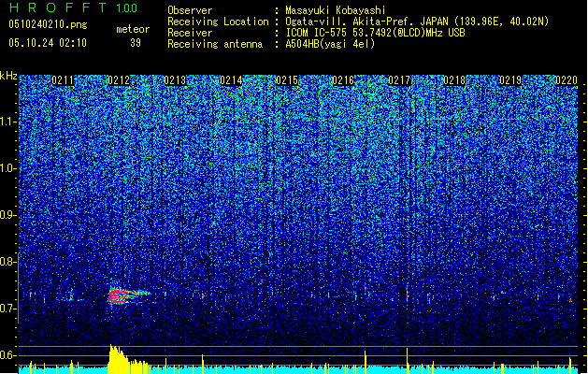Select the 0214 time marker label
The height and width of the screenshot is (374, 588).
[x=231, y=80]
